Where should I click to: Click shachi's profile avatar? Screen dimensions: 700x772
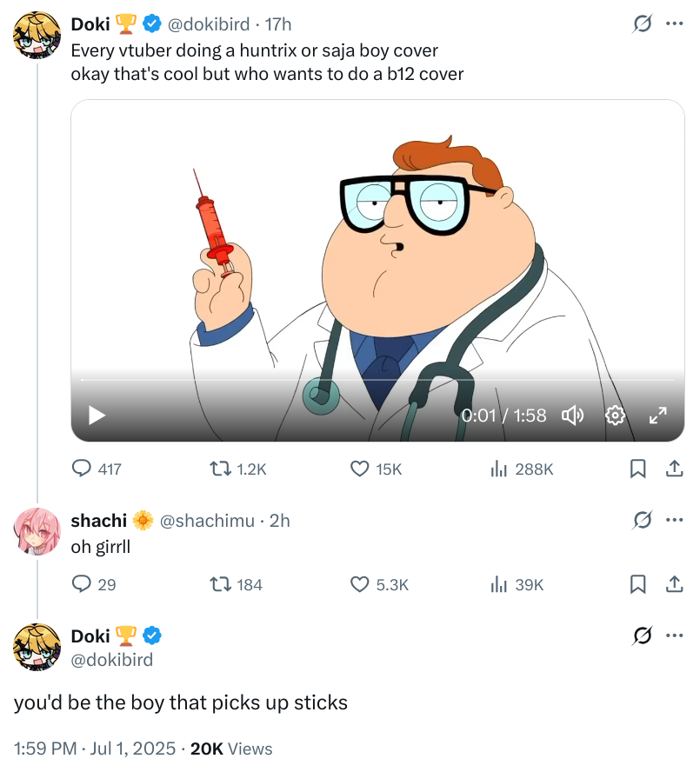click(x=37, y=531)
